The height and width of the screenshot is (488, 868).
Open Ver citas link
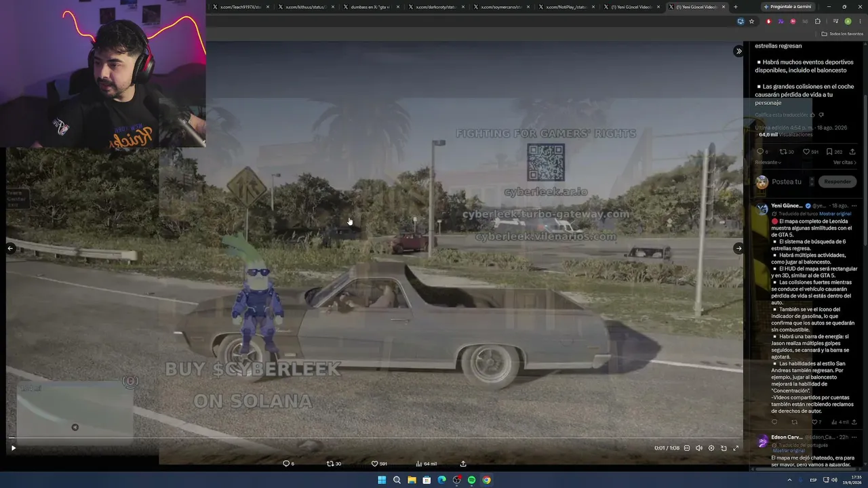pyautogui.click(x=845, y=163)
